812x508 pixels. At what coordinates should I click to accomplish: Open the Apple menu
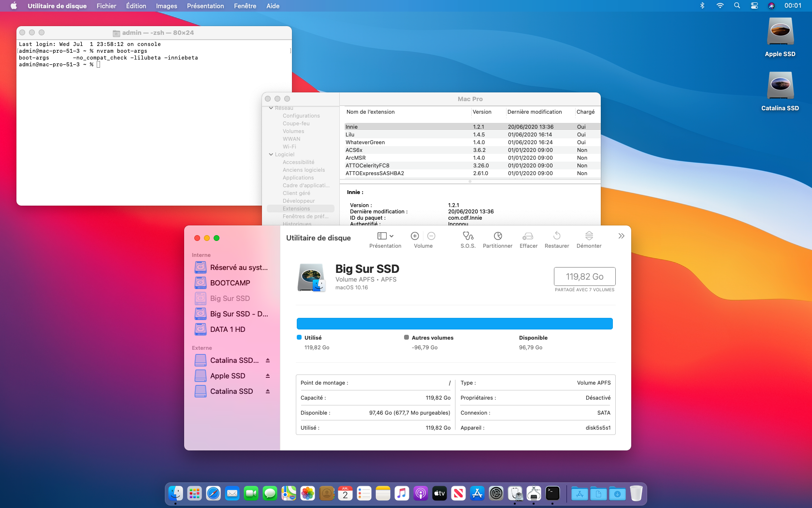tap(14, 6)
